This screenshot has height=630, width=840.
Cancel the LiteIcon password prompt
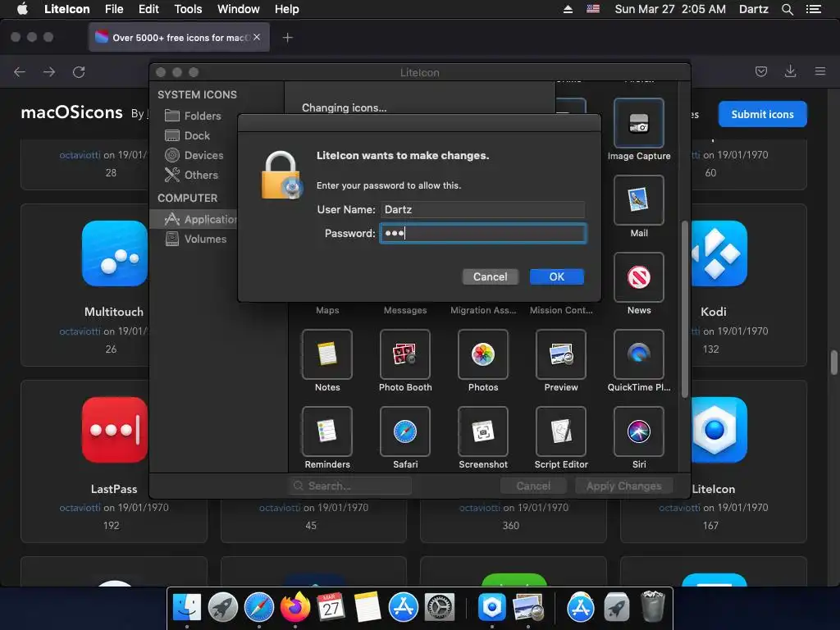pyautogui.click(x=490, y=277)
